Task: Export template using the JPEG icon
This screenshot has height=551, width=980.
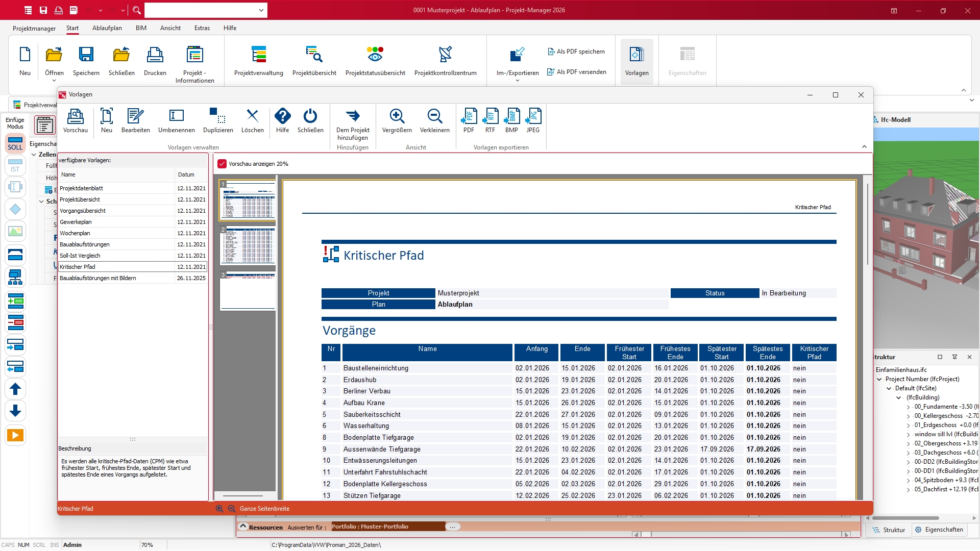Action: point(533,116)
